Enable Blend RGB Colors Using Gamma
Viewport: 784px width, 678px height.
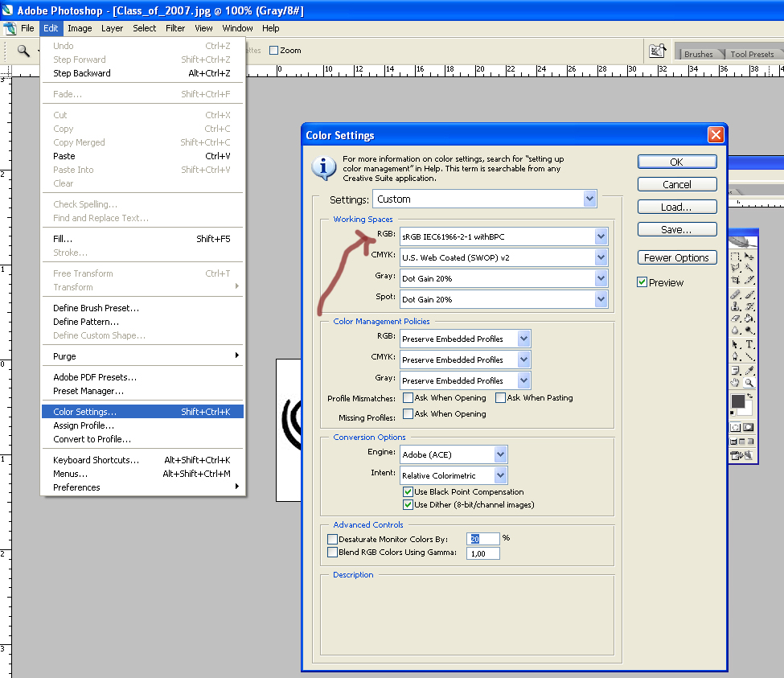[x=333, y=553]
